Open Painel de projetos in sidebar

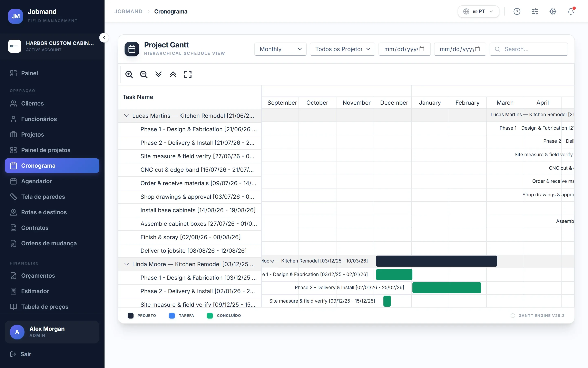point(52,150)
